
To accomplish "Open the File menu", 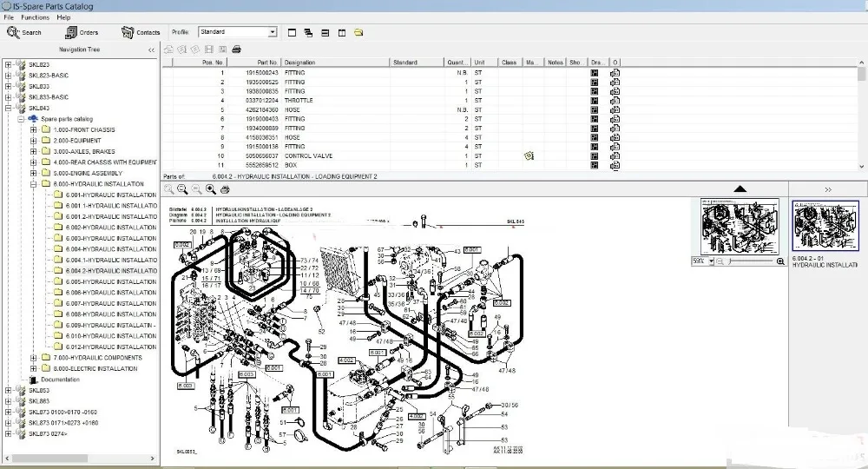I will point(9,17).
